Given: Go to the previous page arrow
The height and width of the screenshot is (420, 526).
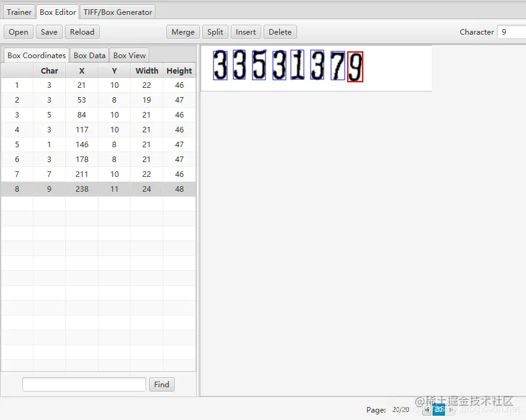Looking at the screenshot, I should tap(427, 409).
